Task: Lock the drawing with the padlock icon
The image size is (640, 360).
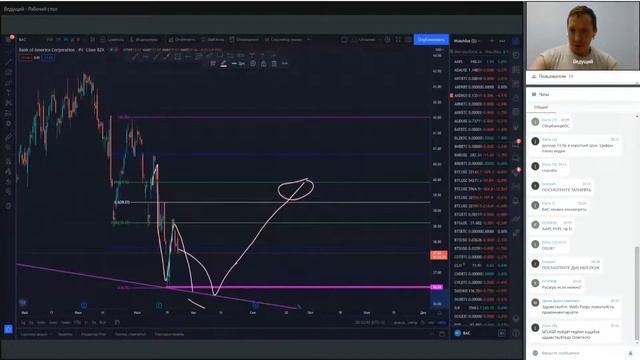Action: pos(264,64)
